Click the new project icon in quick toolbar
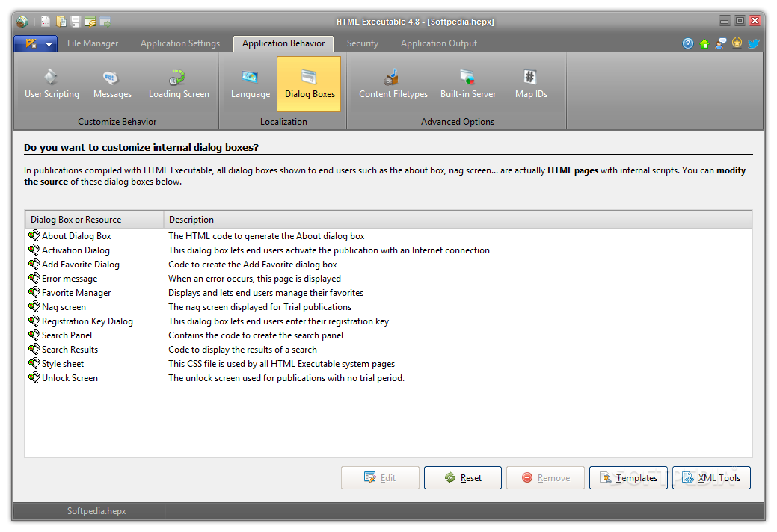The height and width of the screenshot is (532, 777). point(46,21)
